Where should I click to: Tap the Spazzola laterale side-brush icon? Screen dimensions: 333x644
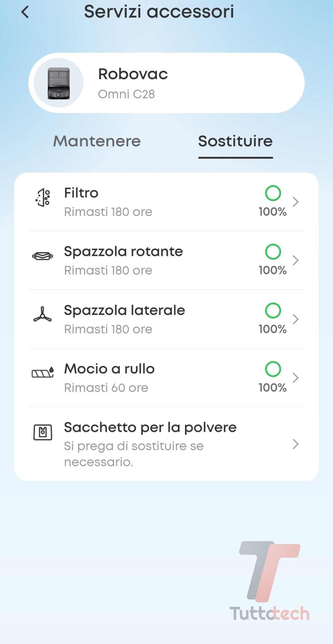click(x=43, y=315)
